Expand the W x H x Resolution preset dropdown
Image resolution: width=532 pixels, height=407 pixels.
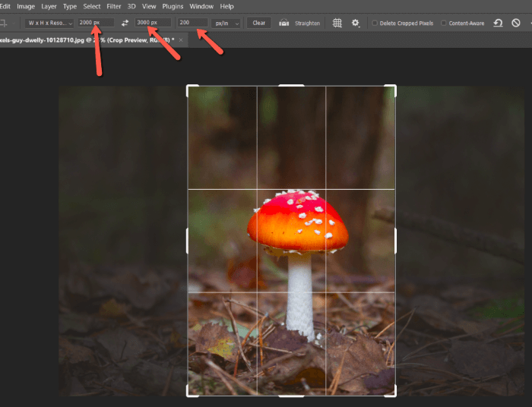(50, 24)
